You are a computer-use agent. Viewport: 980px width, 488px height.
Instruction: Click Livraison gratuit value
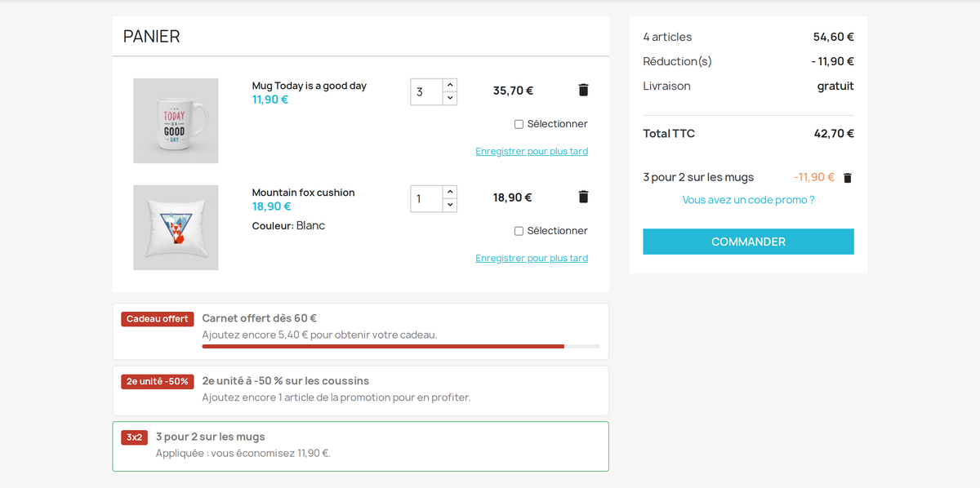tap(835, 86)
